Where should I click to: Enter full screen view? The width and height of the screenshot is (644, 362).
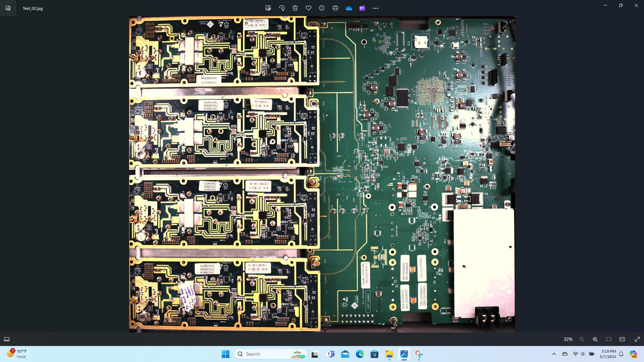tap(637, 339)
